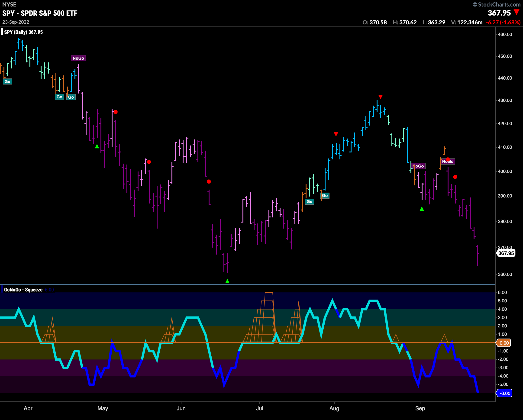Screen dimensions: 523x420
Task: Click the May label on time axis
Action: tap(103, 408)
